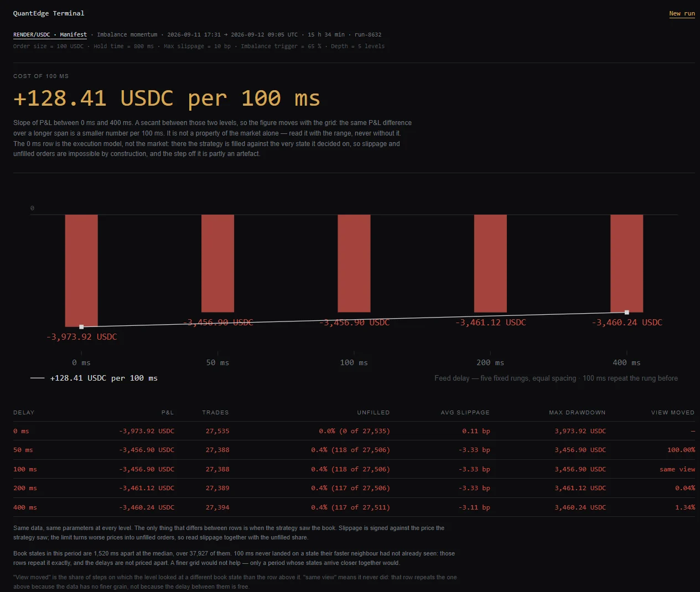Image resolution: width=700 pixels, height=592 pixels.
Task: Click the -3,461.12 USDC bar label
Action: tap(490, 322)
